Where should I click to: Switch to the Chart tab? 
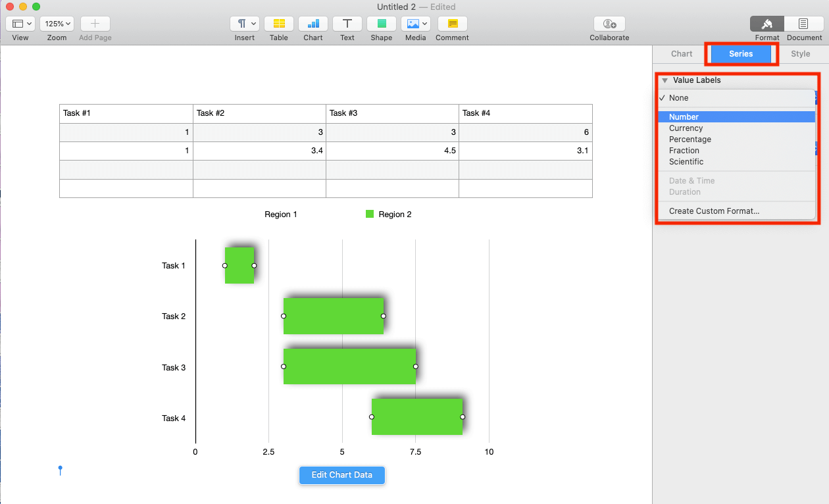tap(682, 54)
